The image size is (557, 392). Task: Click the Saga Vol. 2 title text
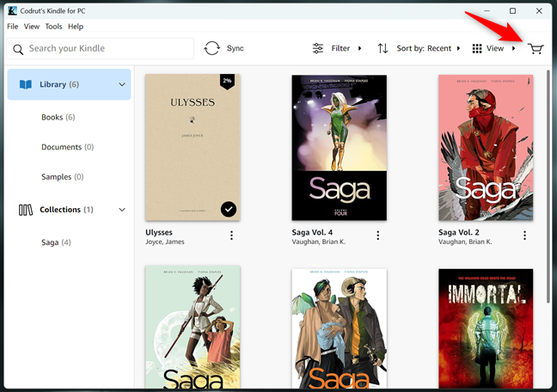point(459,232)
